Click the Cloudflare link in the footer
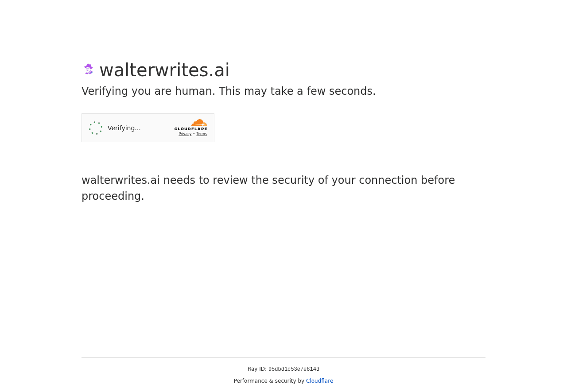Image resolution: width=567 pixels, height=392 pixels. click(x=319, y=380)
